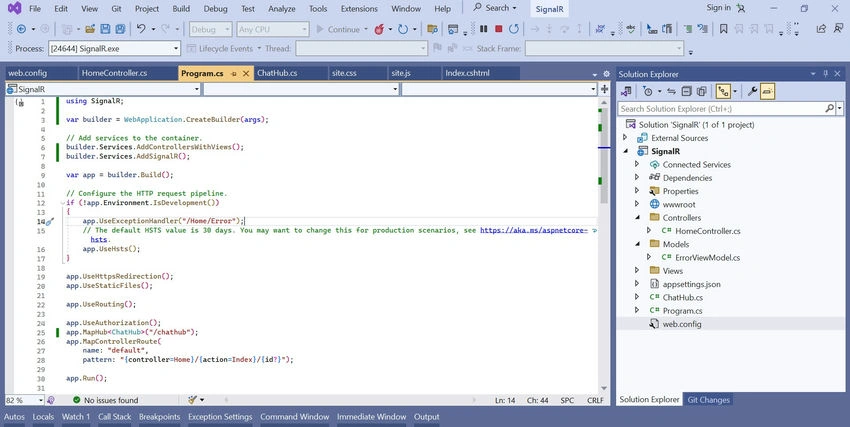Click No issues found status indicator
Viewport: 850px width, 427px height.
coord(106,400)
